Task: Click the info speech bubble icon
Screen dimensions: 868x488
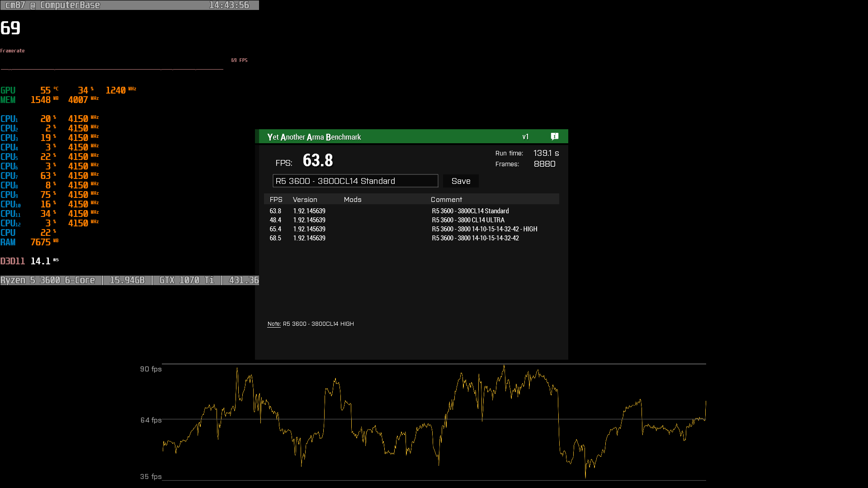Action: point(555,136)
